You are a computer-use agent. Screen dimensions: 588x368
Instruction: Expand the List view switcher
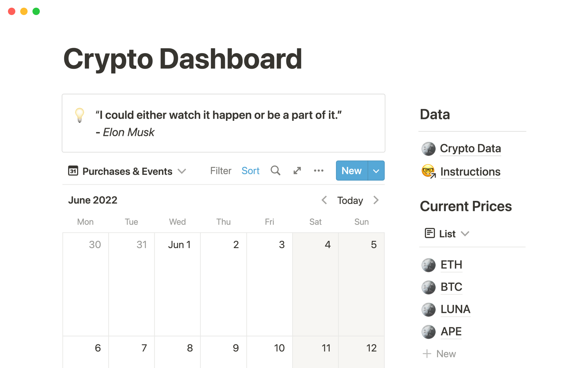pos(465,234)
